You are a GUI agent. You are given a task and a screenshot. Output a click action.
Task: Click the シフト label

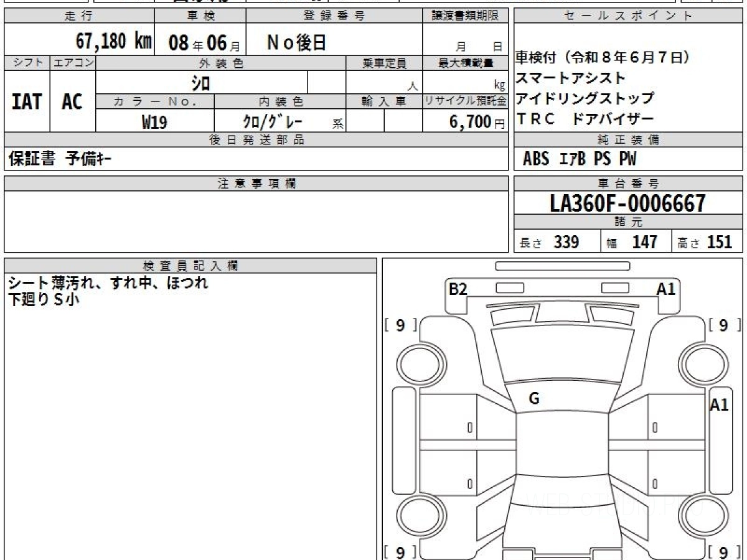pyautogui.click(x=27, y=63)
